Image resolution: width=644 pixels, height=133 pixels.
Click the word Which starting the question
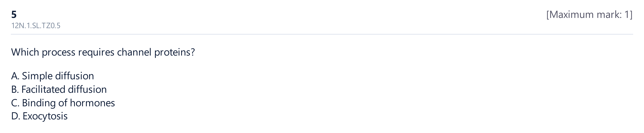pos(25,52)
